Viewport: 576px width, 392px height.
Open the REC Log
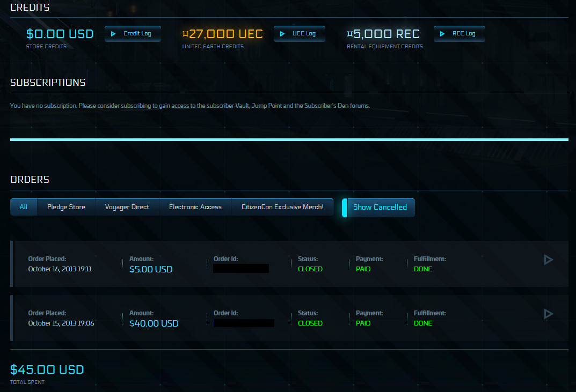tap(459, 34)
